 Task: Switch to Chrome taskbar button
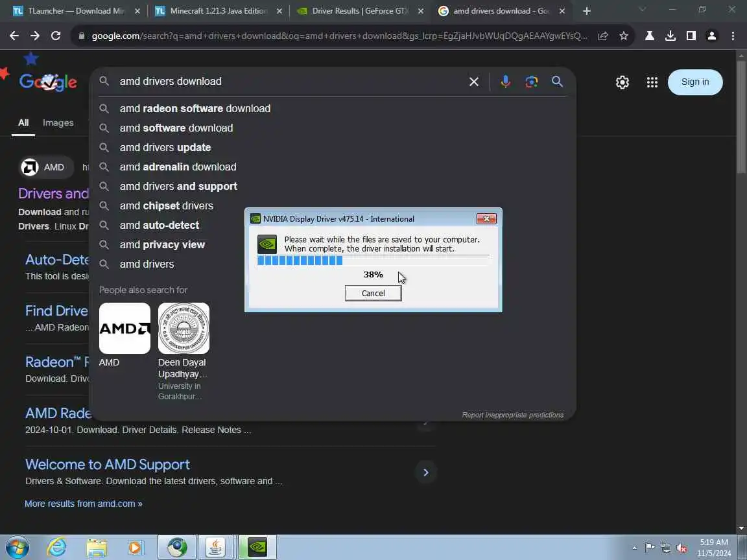click(x=177, y=547)
